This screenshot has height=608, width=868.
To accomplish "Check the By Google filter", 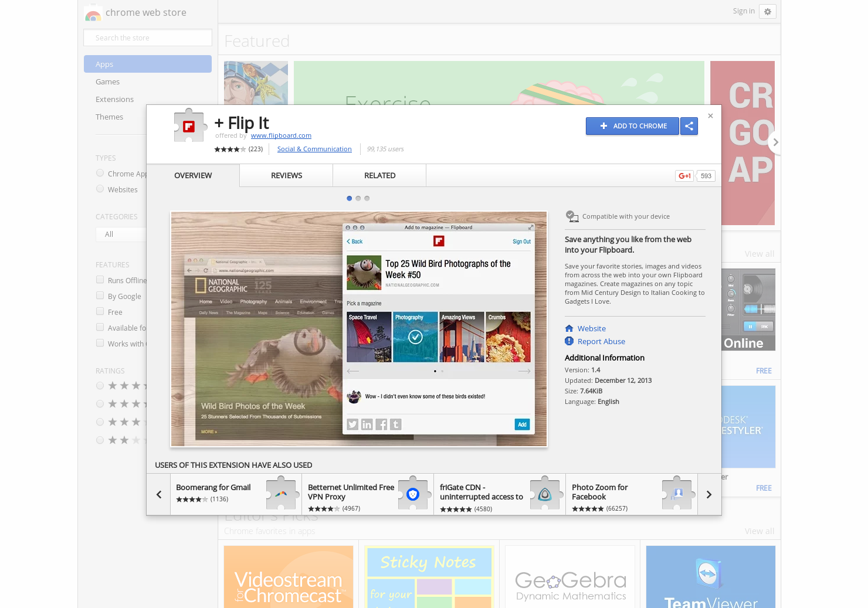I will (100, 295).
